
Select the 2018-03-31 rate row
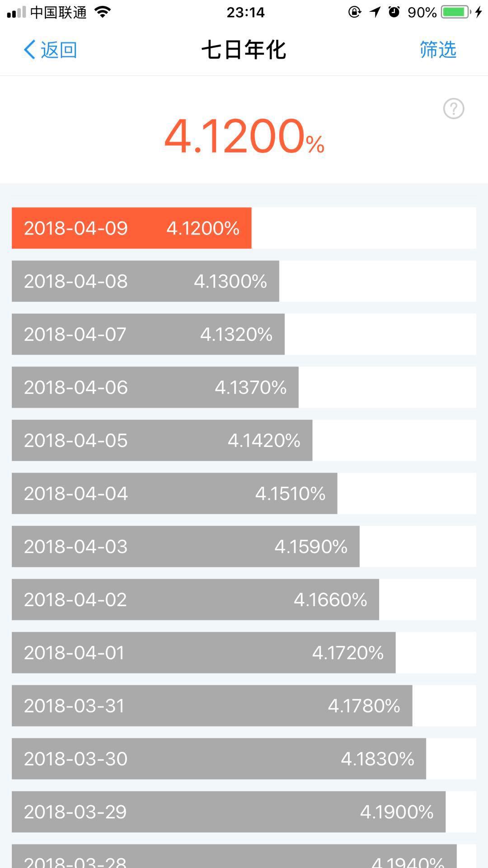click(211, 706)
